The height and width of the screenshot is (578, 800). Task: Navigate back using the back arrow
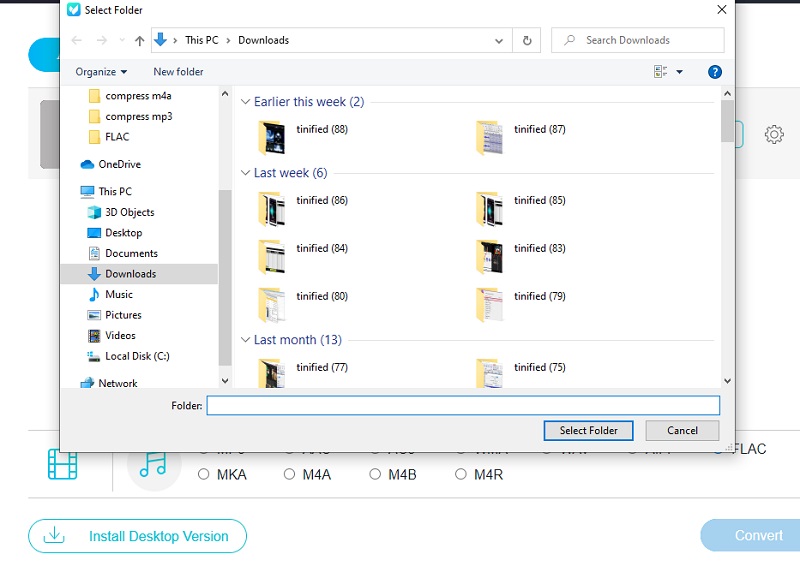pos(76,40)
